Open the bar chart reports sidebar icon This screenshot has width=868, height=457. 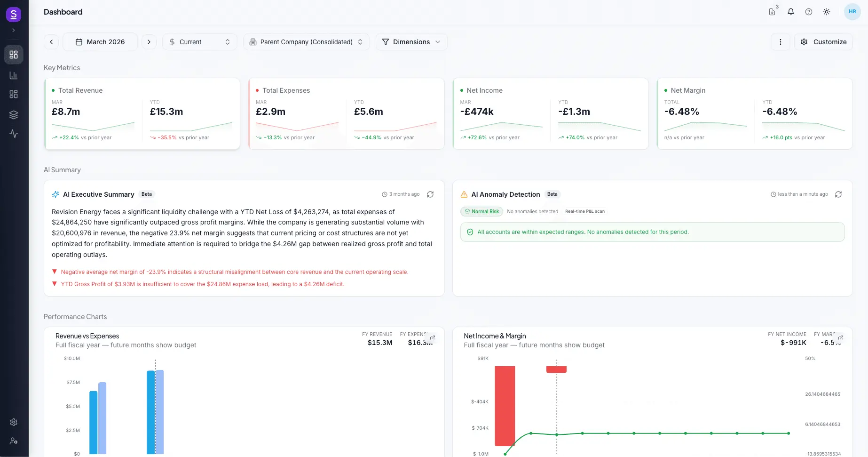click(14, 75)
